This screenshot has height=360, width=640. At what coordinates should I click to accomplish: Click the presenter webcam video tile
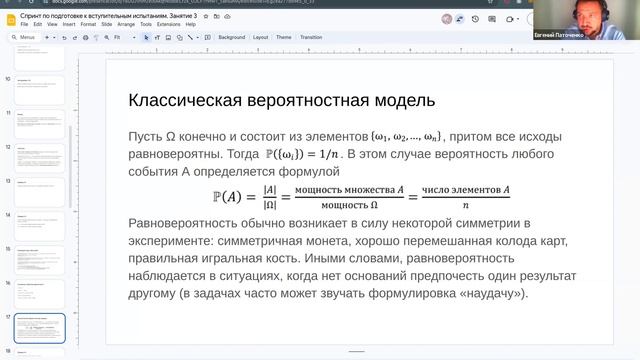(x=587, y=20)
